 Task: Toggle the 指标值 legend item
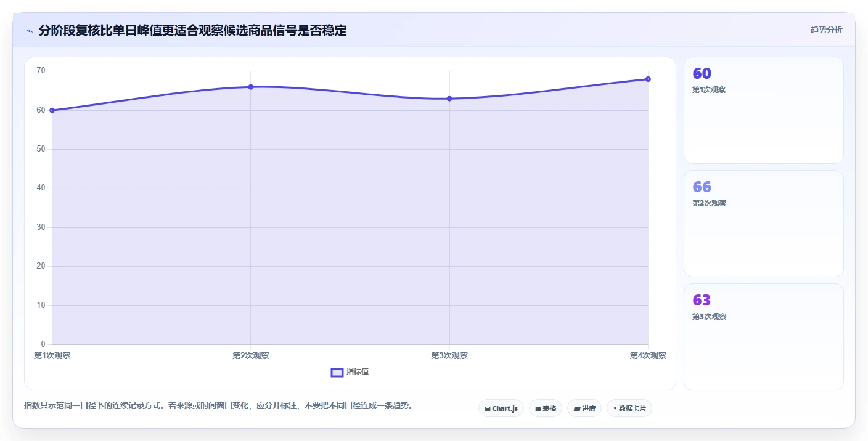pos(350,372)
